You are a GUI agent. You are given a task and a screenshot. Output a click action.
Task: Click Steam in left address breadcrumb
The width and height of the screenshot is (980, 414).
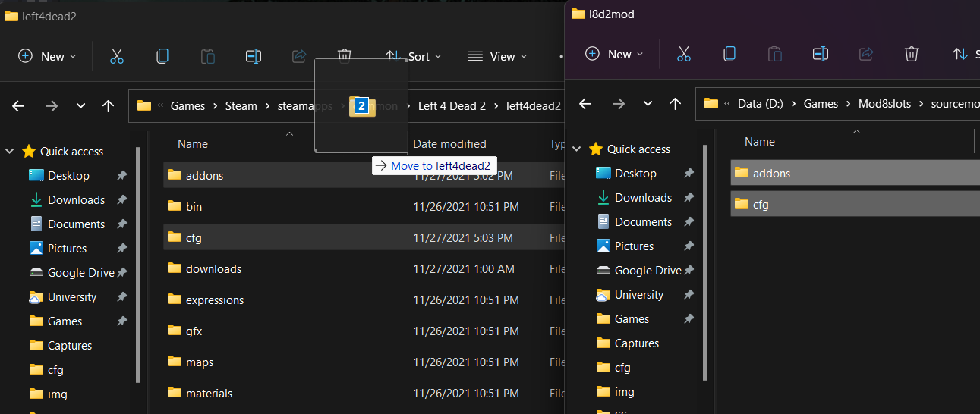241,106
